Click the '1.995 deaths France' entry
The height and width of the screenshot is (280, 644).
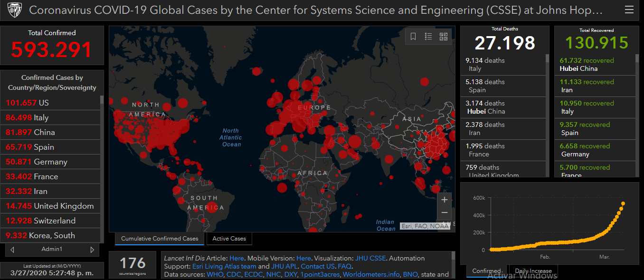tap(503, 150)
